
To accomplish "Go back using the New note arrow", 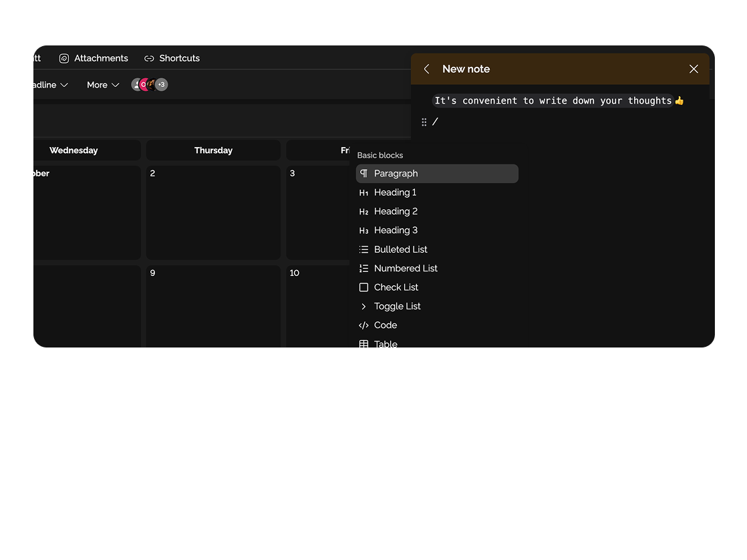I will 426,69.
